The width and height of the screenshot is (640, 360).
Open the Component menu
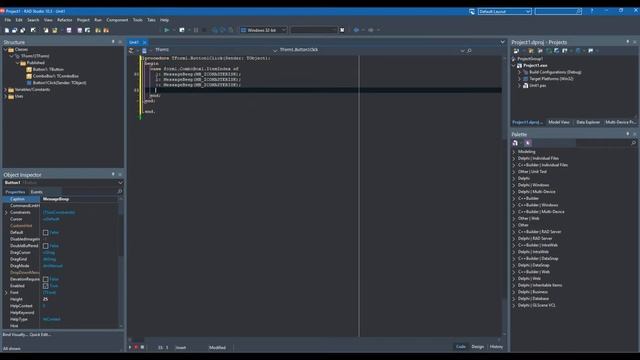[117, 20]
